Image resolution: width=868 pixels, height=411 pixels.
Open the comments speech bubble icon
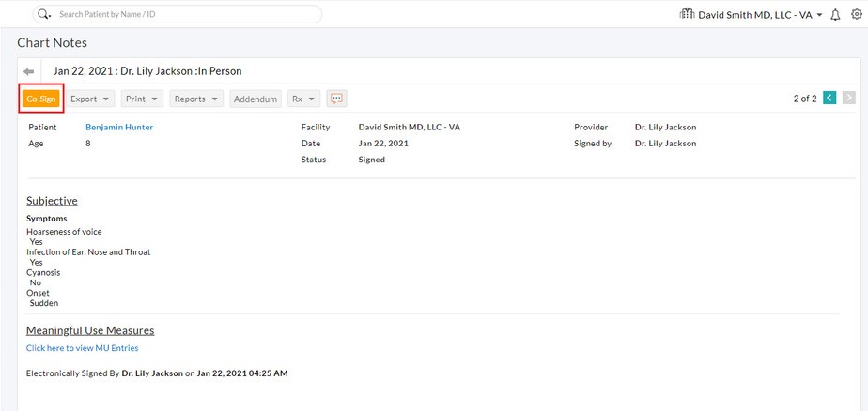pyautogui.click(x=336, y=99)
